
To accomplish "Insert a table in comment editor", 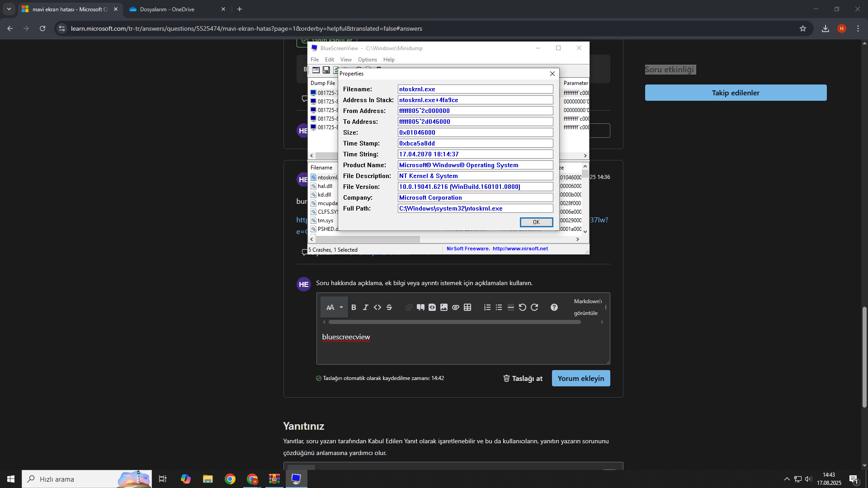I will click(467, 307).
